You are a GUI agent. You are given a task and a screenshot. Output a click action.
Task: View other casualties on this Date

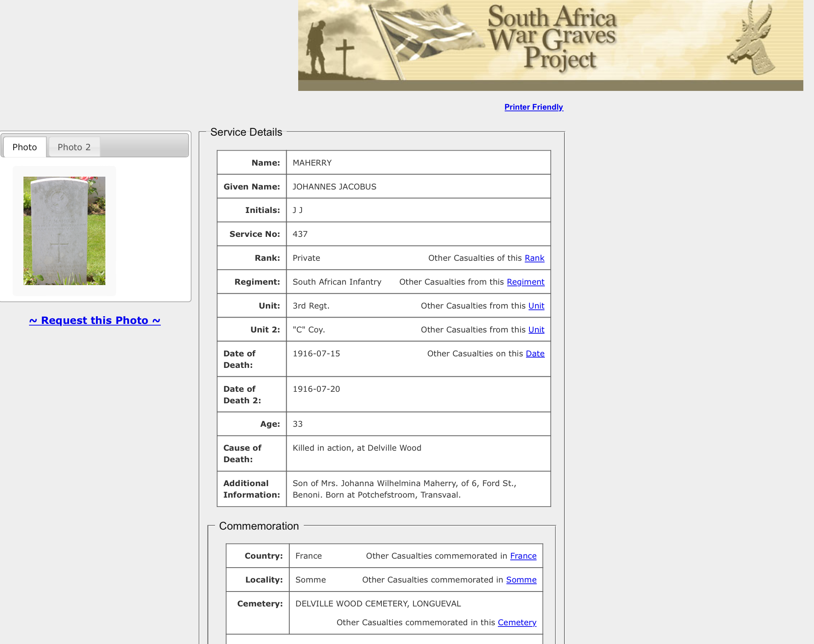coord(535,354)
